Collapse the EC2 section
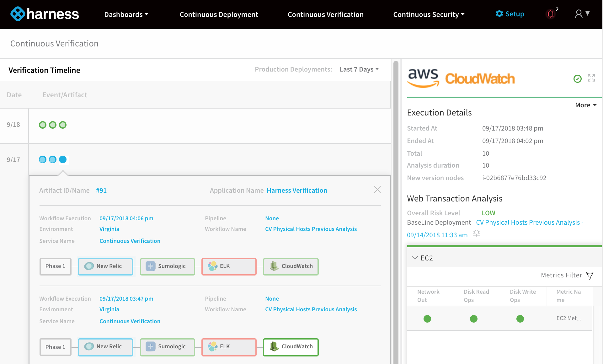 pyautogui.click(x=415, y=258)
